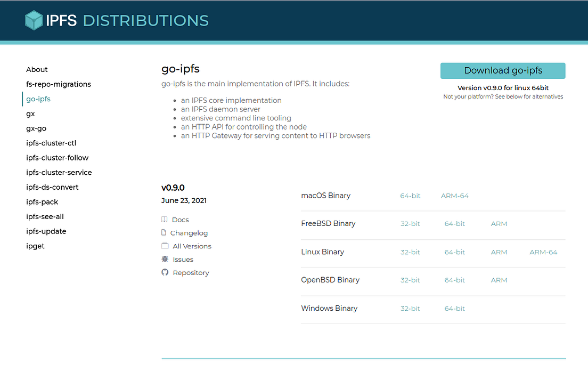Open the v0.9.0 version heading link
The image size is (588, 372).
pos(173,188)
